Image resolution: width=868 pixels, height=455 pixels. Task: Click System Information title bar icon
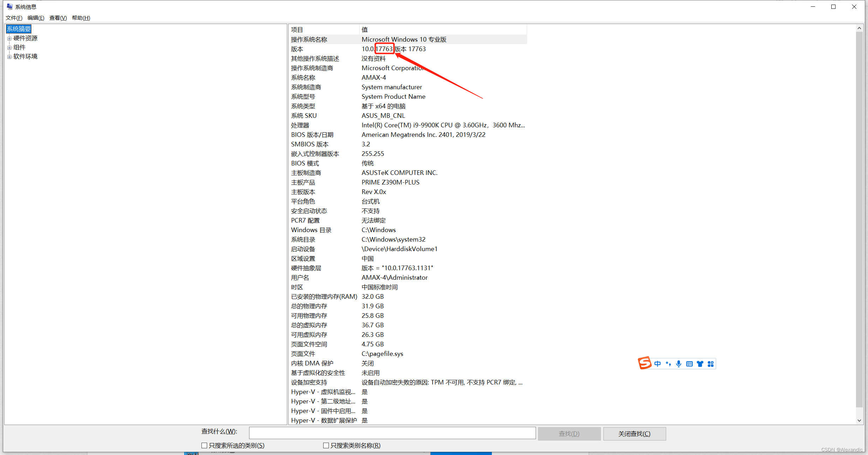[10, 7]
